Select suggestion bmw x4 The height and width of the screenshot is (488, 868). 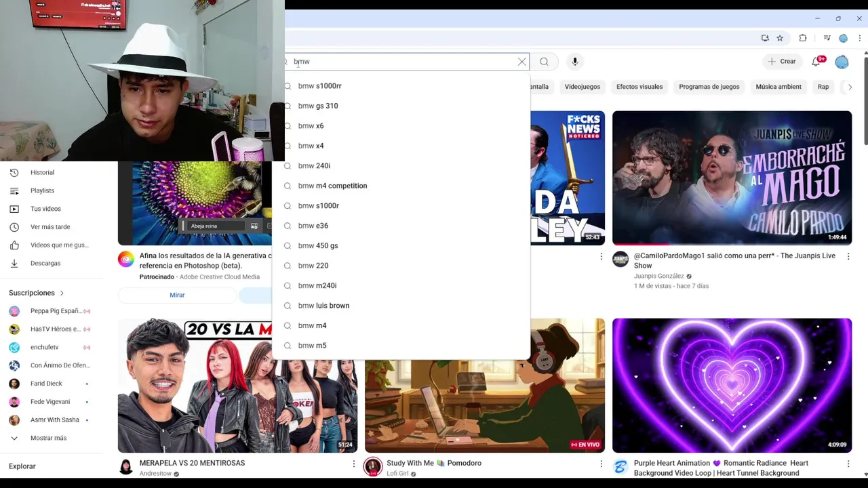[401, 146]
